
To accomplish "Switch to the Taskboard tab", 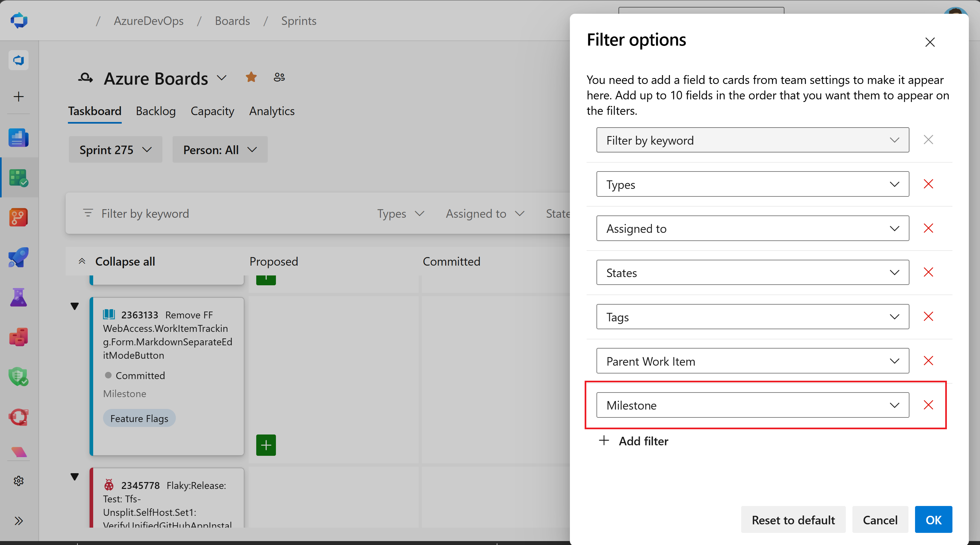I will click(x=95, y=111).
